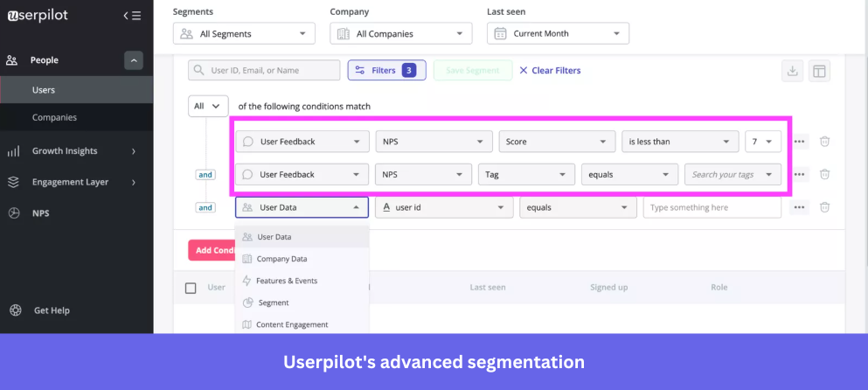This screenshot has height=390, width=868.
Task: Collapse the People section chevron
Action: pos(134,60)
